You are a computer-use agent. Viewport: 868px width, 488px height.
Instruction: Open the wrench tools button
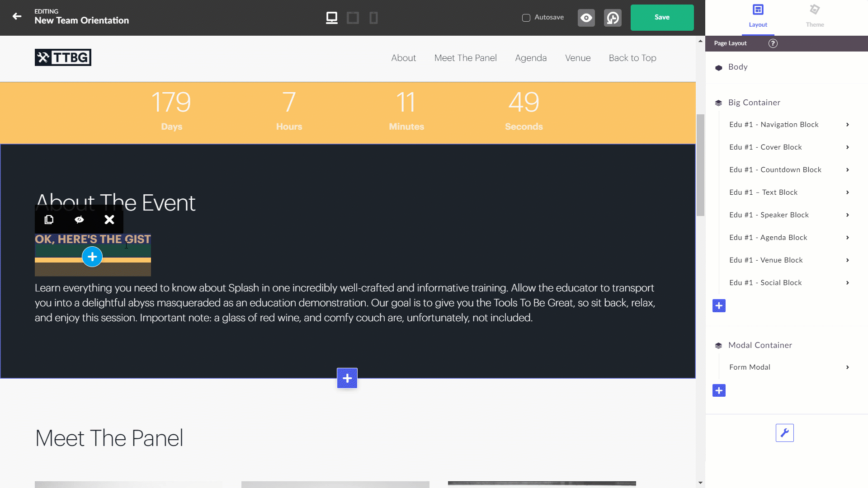785,433
